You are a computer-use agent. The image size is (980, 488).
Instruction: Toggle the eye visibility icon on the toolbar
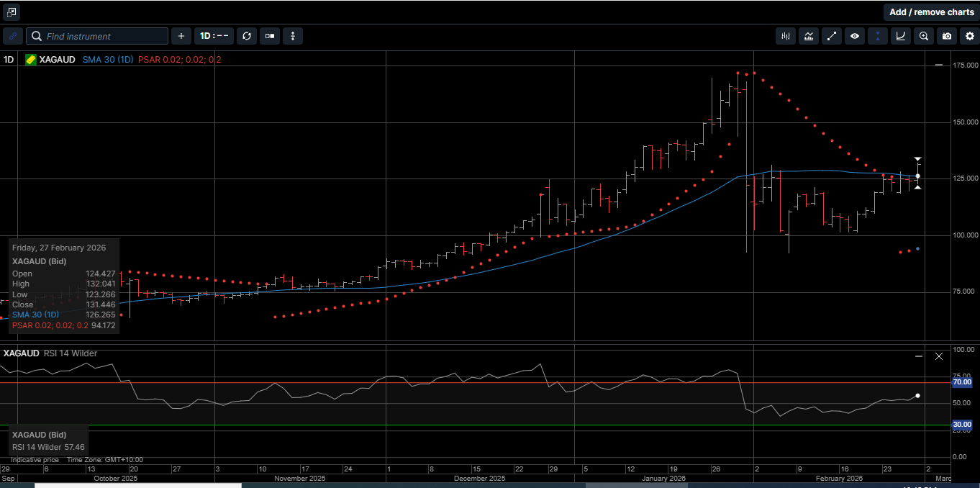(x=855, y=36)
